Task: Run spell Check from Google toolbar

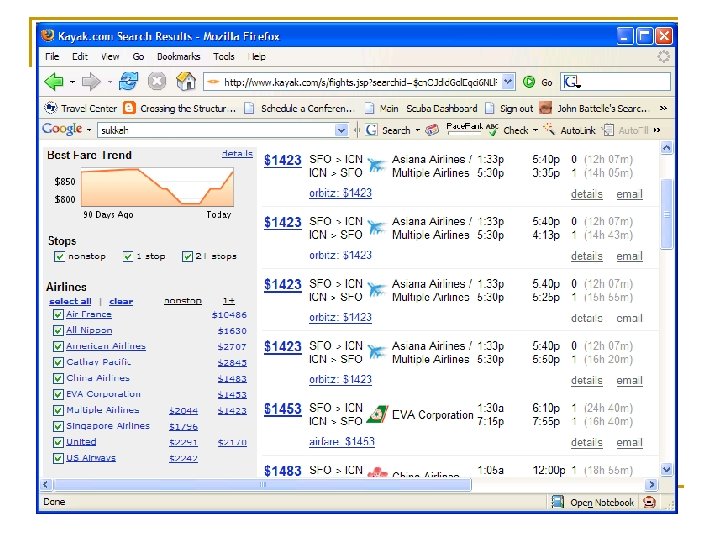Action: [x=516, y=130]
